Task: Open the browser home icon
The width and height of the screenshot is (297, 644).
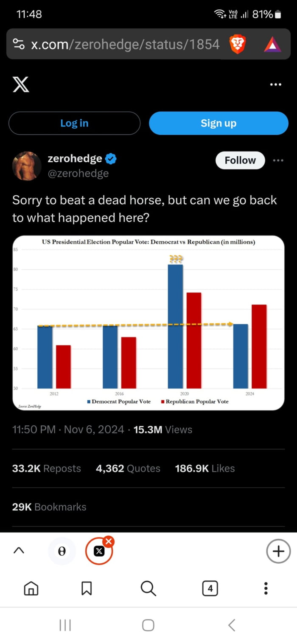Action: 31,588
